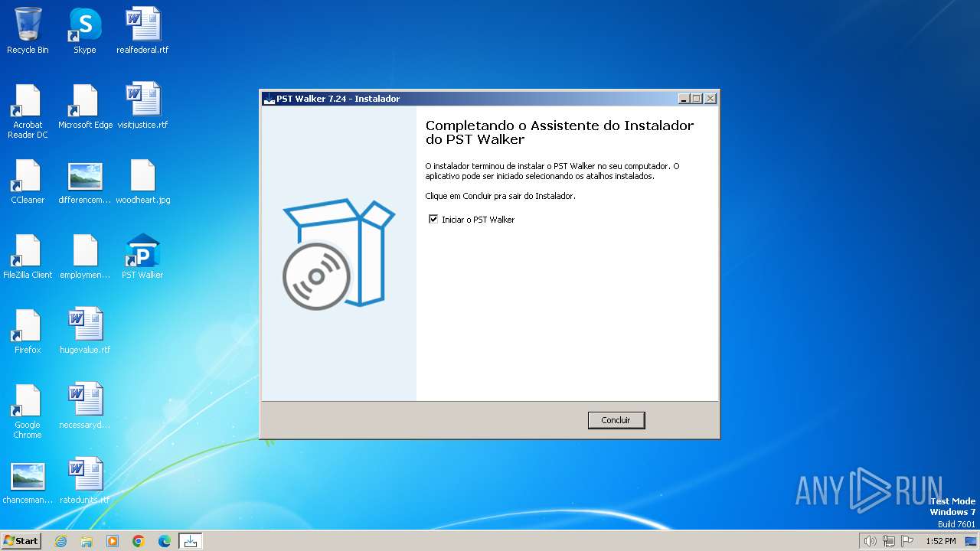980x551 pixels.
Task: Open Chrome from the taskbar
Action: (139, 541)
